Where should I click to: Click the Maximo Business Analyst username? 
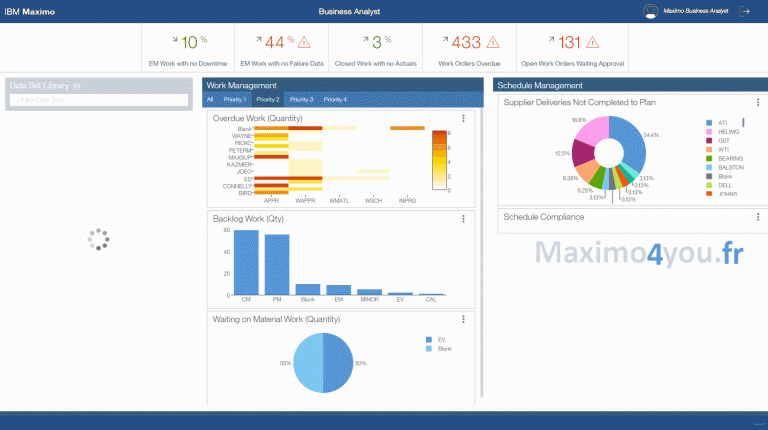pos(696,11)
